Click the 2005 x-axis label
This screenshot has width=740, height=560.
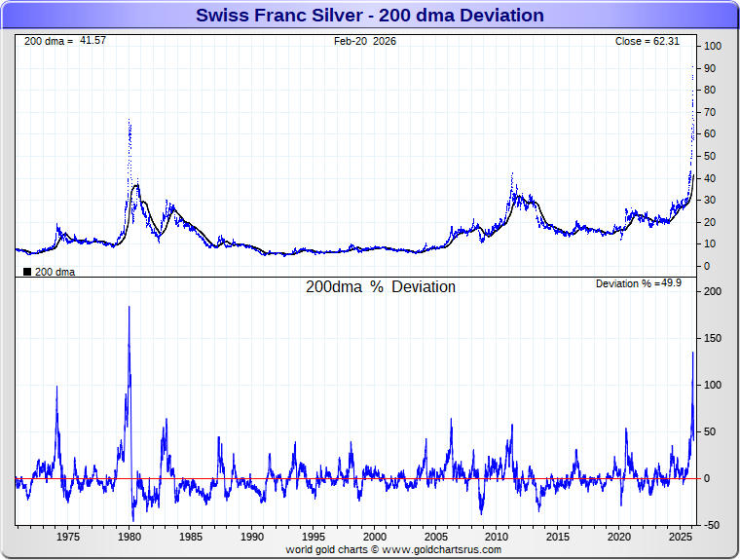[436, 537]
